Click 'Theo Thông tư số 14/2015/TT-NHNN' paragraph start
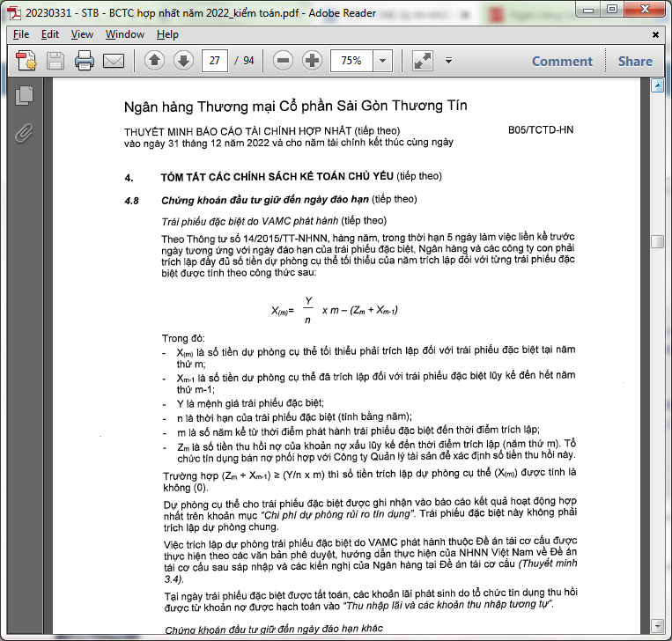Screen dimensions: 672x641 (x=245, y=239)
